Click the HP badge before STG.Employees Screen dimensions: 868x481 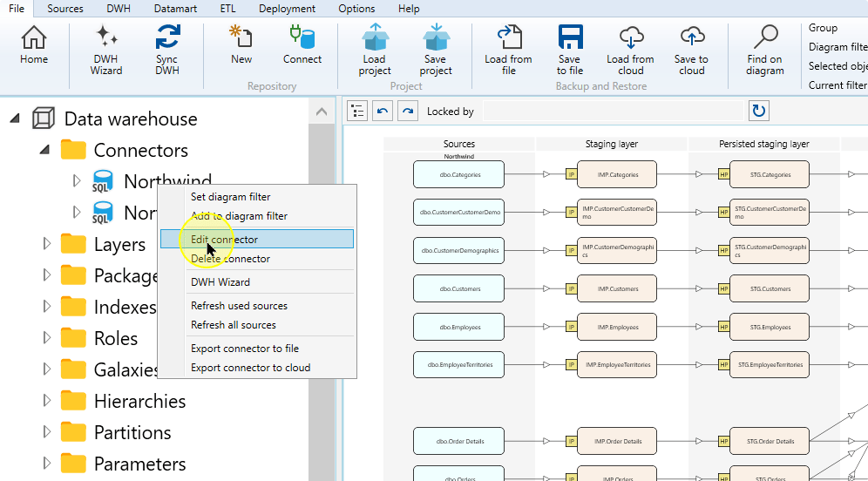tap(723, 327)
